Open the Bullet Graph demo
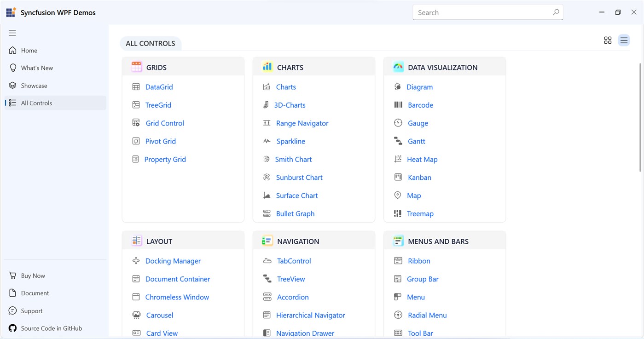The height and width of the screenshot is (339, 644). click(x=296, y=213)
